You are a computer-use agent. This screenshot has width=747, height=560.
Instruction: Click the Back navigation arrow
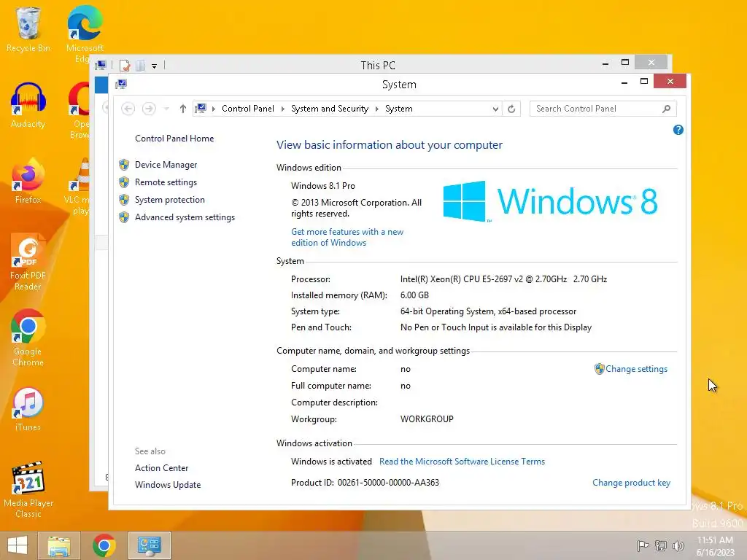pos(128,109)
